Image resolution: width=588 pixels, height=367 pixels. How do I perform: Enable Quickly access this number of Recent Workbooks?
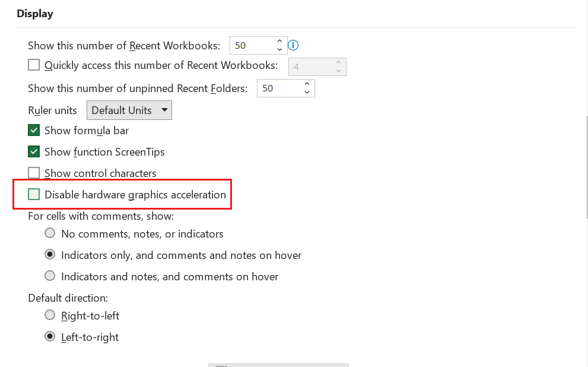click(34, 65)
